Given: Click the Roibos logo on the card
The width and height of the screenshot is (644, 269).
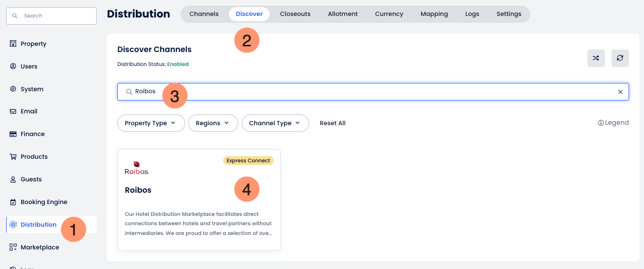Looking at the screenshot, I should click(x=136, y=168).
